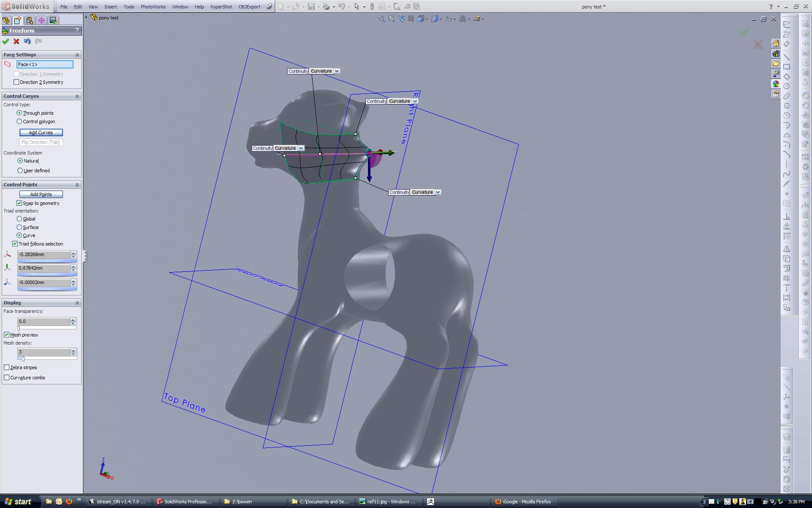Collapse the Display section
812x508 pixels.
(x=77, y=303)
